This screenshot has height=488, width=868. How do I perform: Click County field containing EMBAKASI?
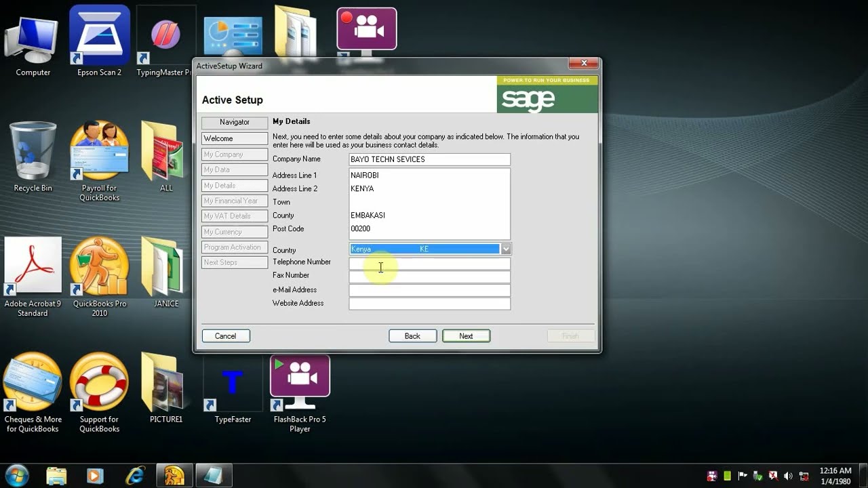tap(429, 215)
